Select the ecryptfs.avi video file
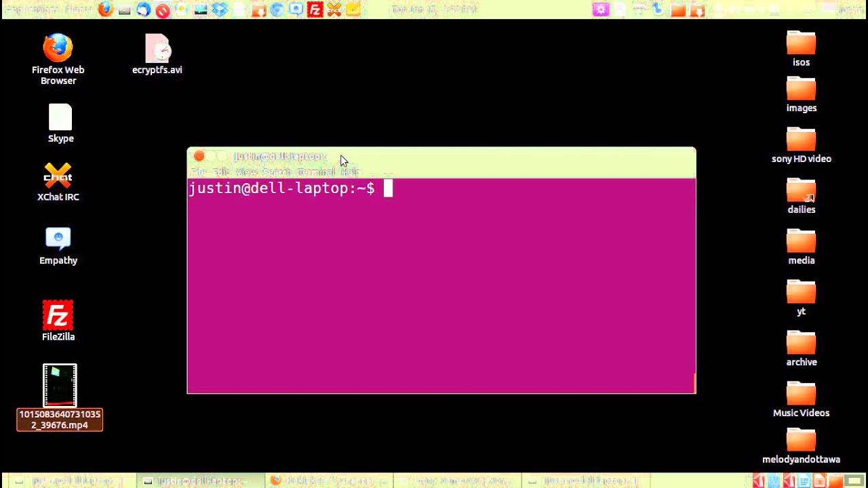 click(x=157, y=50)
